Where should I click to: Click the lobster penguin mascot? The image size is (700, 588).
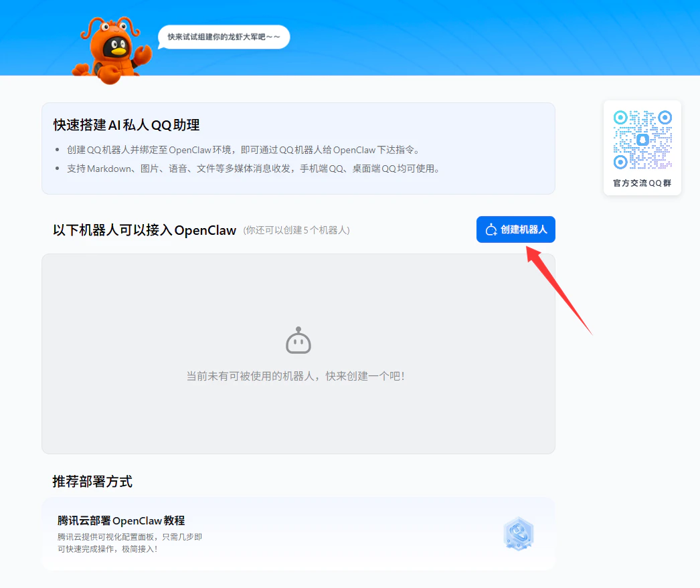(112, 50)
